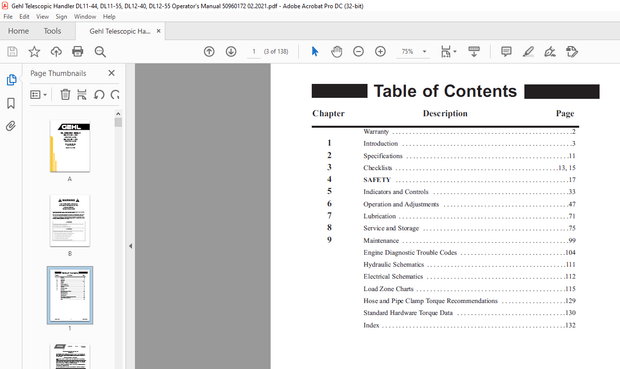The width and height of the screenshot is (620, 369).
Task: Open the find text magnifier
Action: pos(100,52)
